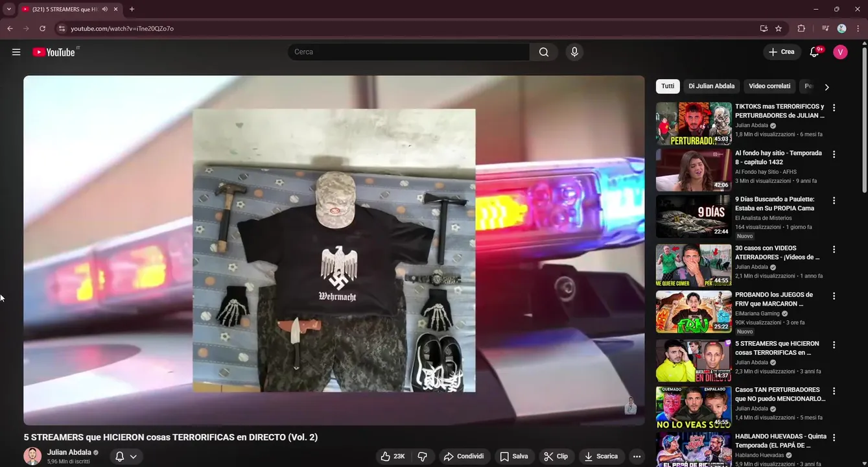Click channel watermark in video corner
The width and height of the screenshot is (868, 467).
[x=630, y=406]
